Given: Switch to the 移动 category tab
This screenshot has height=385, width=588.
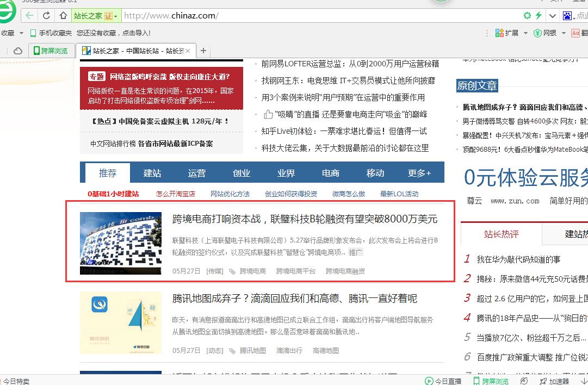Looking at the screenshot, I should [375, 173].
